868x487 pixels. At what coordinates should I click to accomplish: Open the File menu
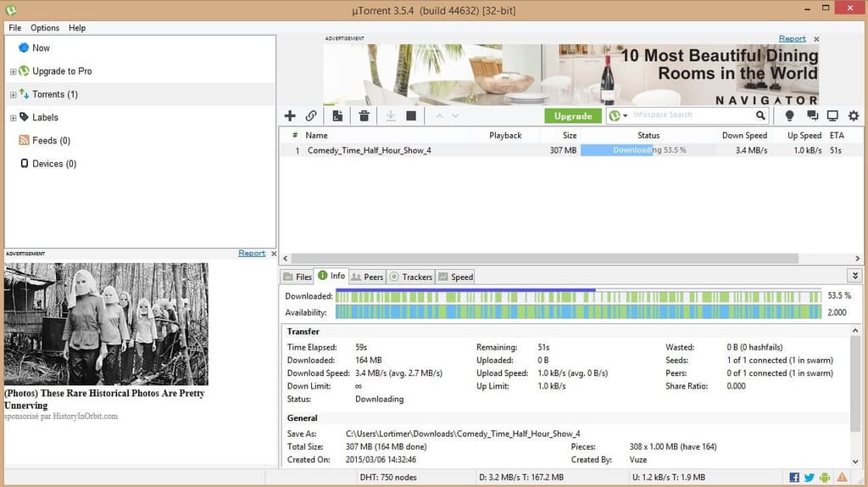[x=15, y=28]
